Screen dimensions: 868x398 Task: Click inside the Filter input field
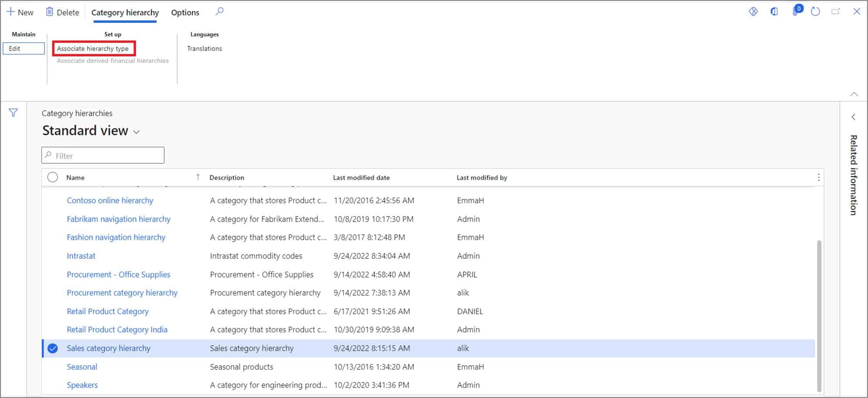103,155
